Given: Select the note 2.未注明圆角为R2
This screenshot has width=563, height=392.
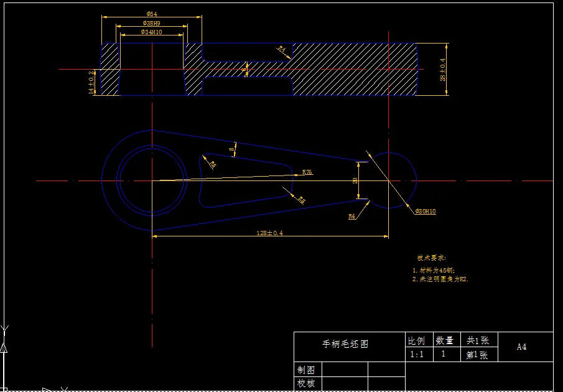Looking at the screenshot, I should coord(440,279).
